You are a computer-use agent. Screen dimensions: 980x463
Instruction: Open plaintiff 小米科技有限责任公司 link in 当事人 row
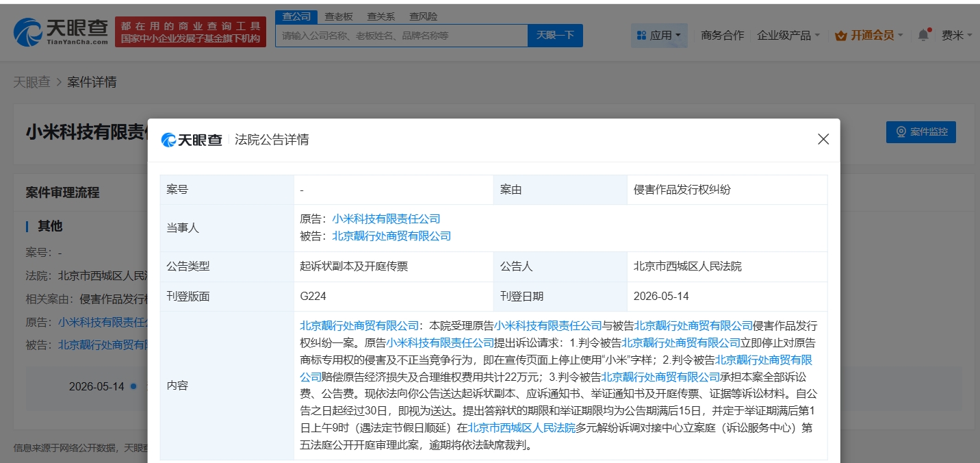[386, 218]
